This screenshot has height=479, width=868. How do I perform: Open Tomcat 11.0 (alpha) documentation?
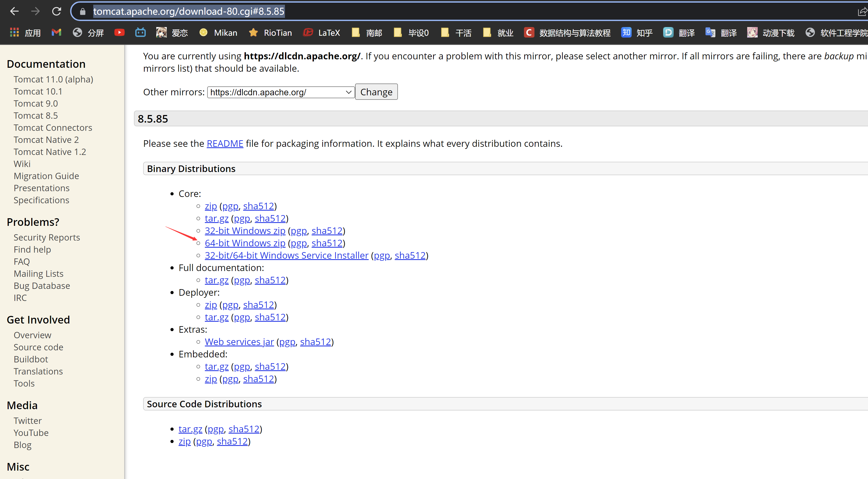point(53,79)
